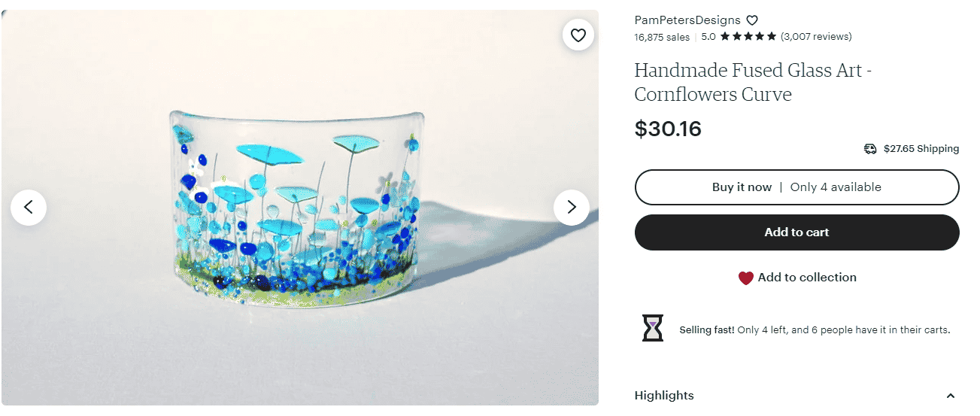Open the 3,007 reviews link

(816, 36)
